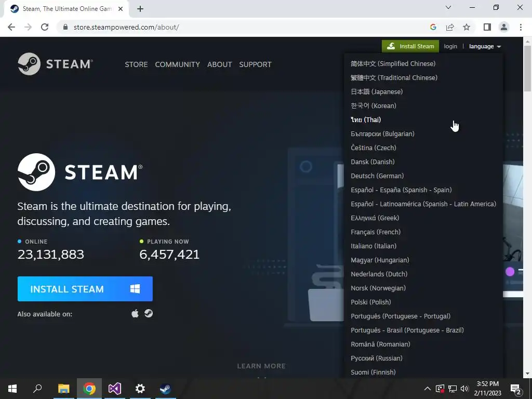Open taskbar search
Viewport: 532px width, 399px height.
click(37, 389)
